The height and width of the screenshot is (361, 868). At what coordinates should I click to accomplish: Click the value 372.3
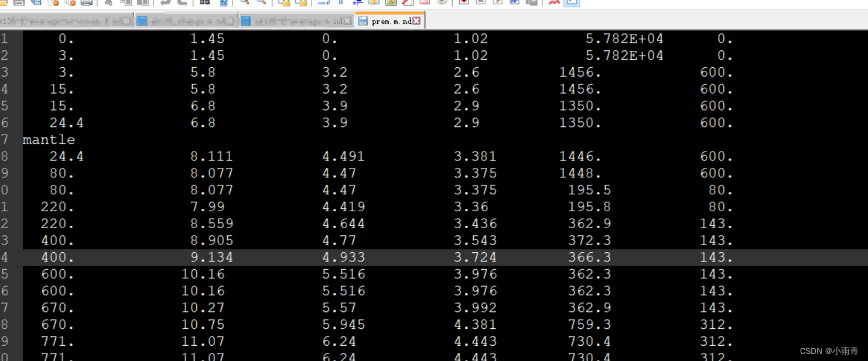point(589,240)
